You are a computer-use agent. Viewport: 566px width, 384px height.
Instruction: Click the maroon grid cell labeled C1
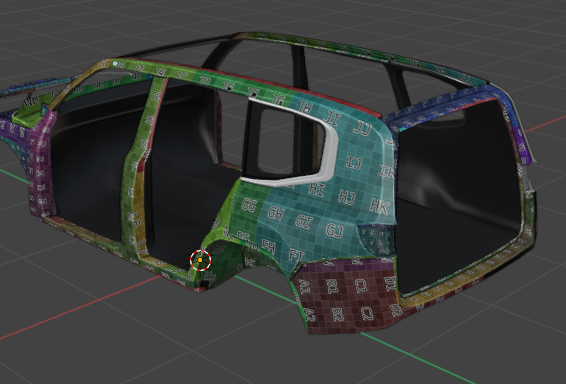(361, 286)
